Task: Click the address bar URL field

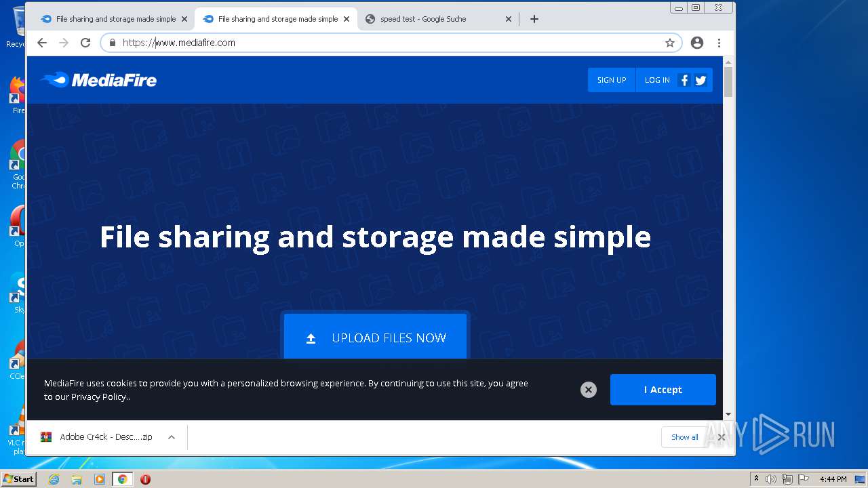Action: click(x=390, y=43)
